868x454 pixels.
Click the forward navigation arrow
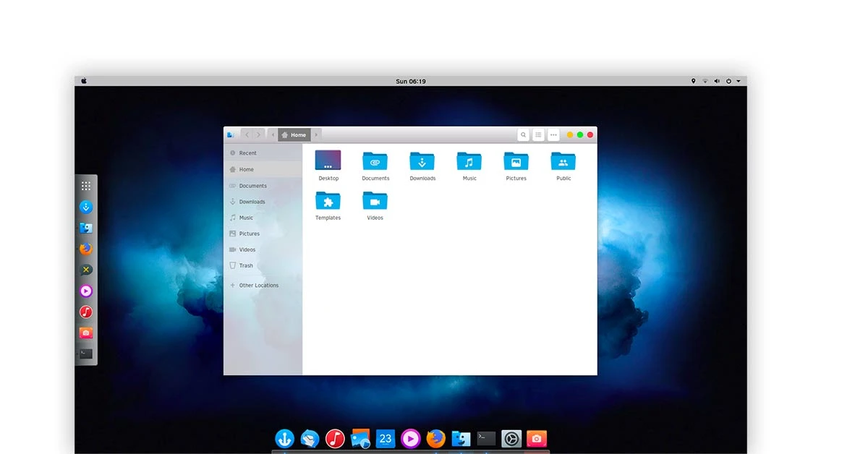pos(258,134)
